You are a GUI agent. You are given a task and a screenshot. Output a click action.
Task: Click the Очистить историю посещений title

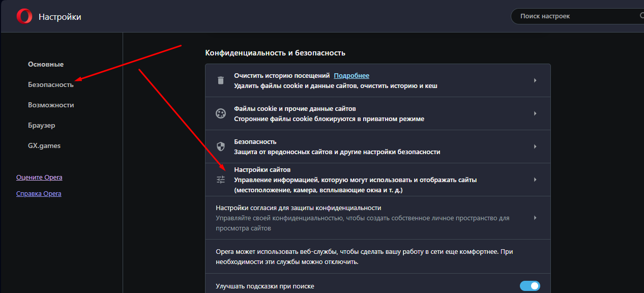click(x=282, y=75)
